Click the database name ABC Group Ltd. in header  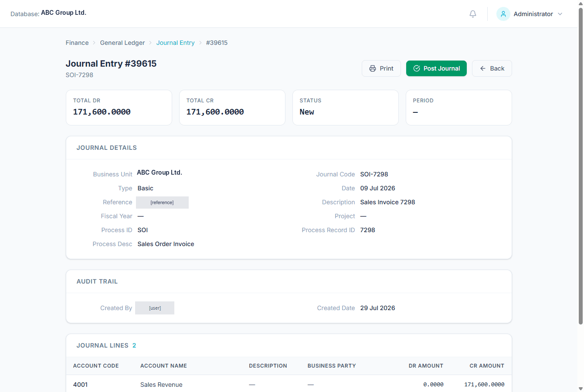tap(64, 13)
